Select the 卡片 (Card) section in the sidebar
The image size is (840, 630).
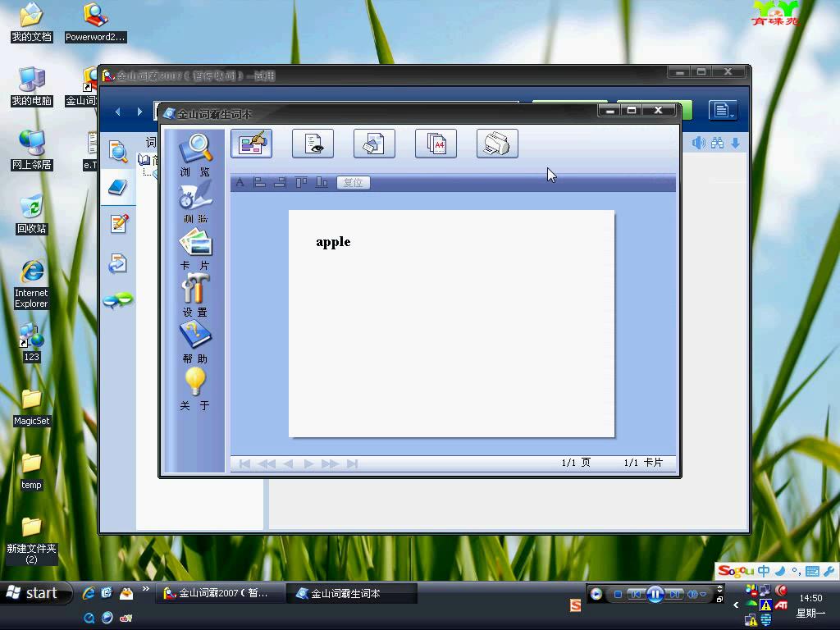pyautogui.click(x=195, y=249)
